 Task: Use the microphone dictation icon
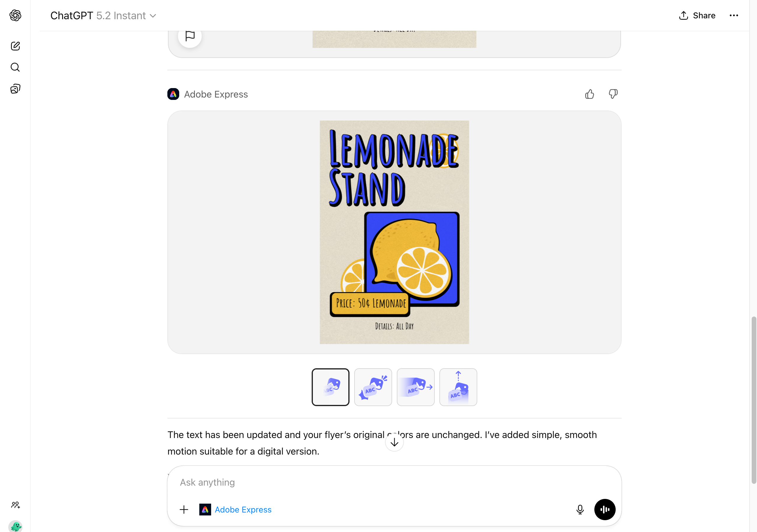pyautogui.click(x=580, y=509)
